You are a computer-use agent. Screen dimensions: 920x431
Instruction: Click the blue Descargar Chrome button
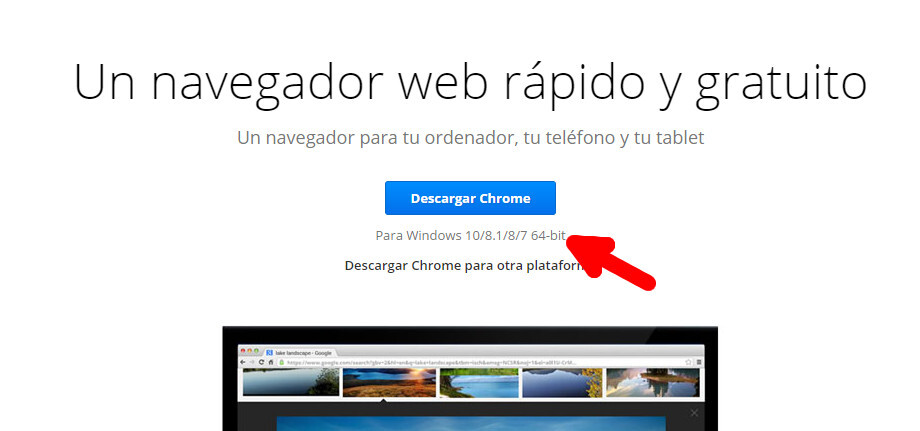(470, 198)
